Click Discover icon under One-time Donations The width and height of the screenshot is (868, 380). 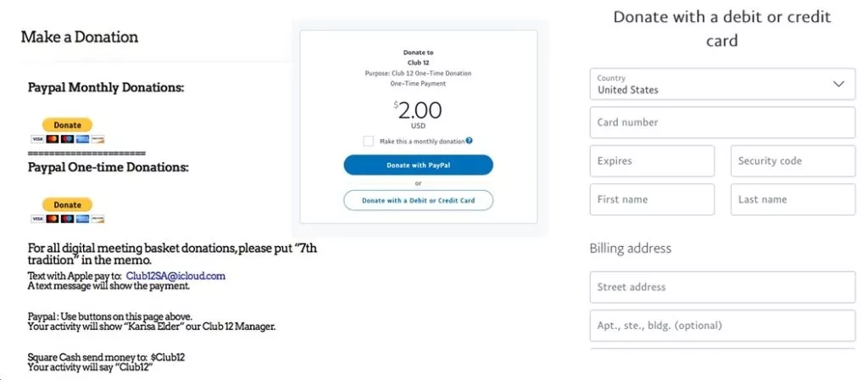pyautogui.click(x=97, y=219)
